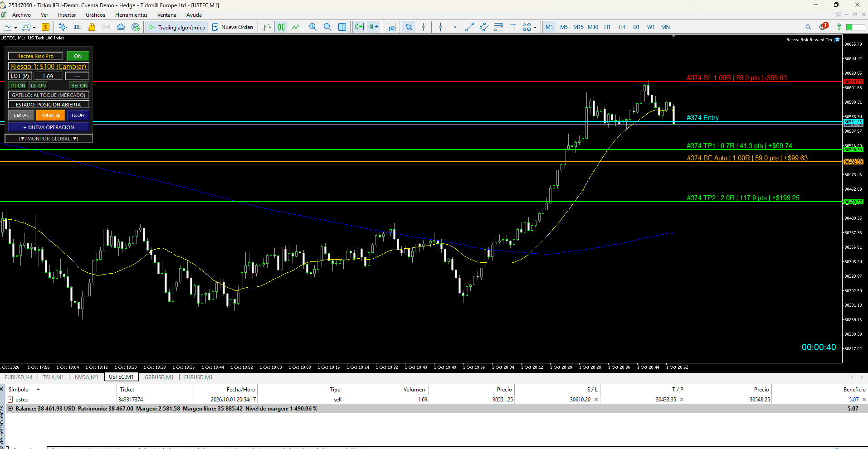Zoom out on the chart
The image size is (868, 449).
327,27
